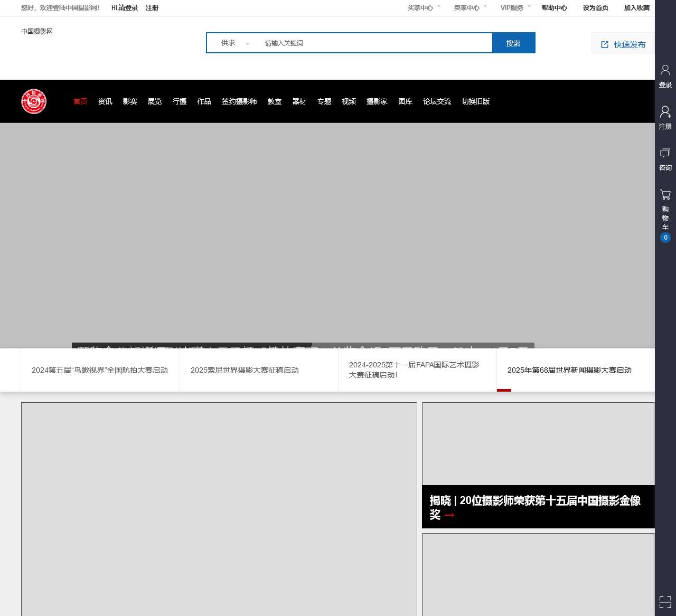
Task: Click the 中国摄影网 text logo link
Action: [37, 32]
